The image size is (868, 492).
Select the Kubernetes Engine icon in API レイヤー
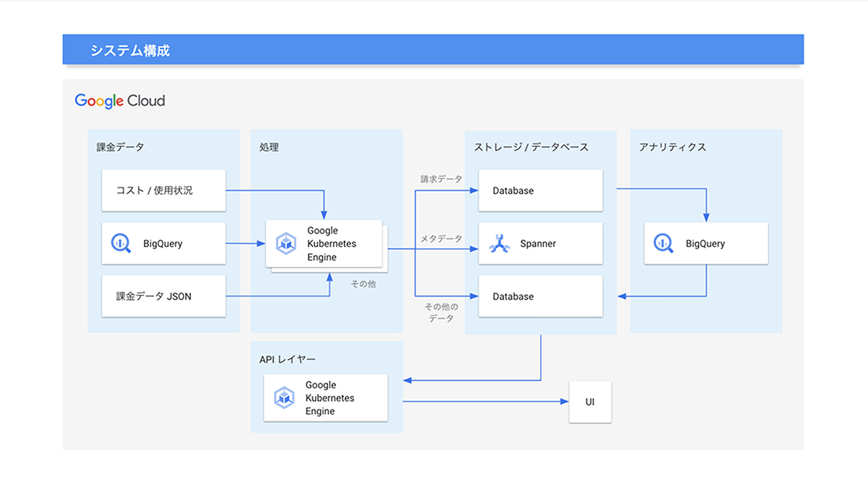pos(284,398)
